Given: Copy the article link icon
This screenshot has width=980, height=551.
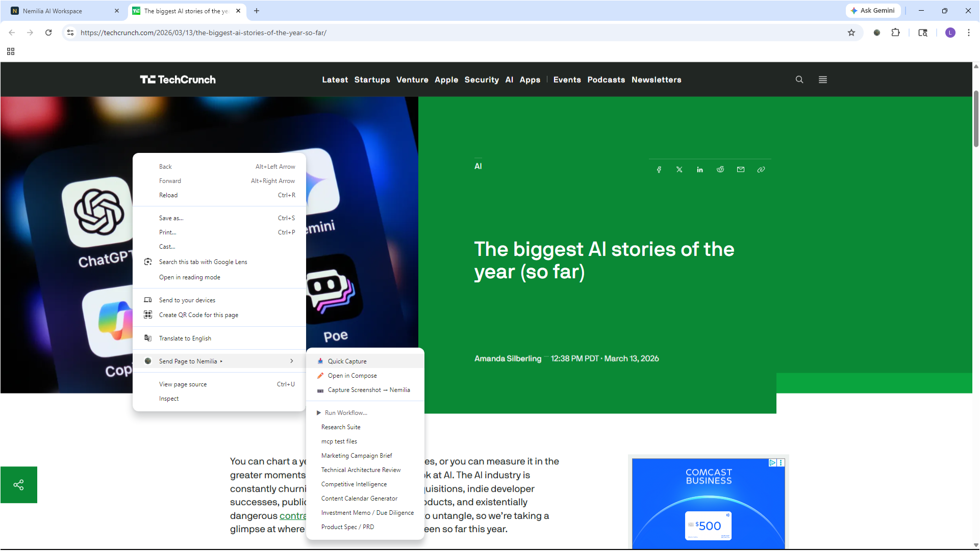Looking at the screenshot, I should click(x=761, y=169).
